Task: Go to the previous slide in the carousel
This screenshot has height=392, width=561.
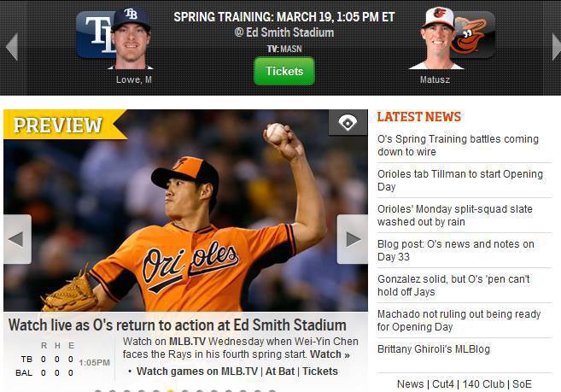Action: pyautogui.click(x=17, y=239)
